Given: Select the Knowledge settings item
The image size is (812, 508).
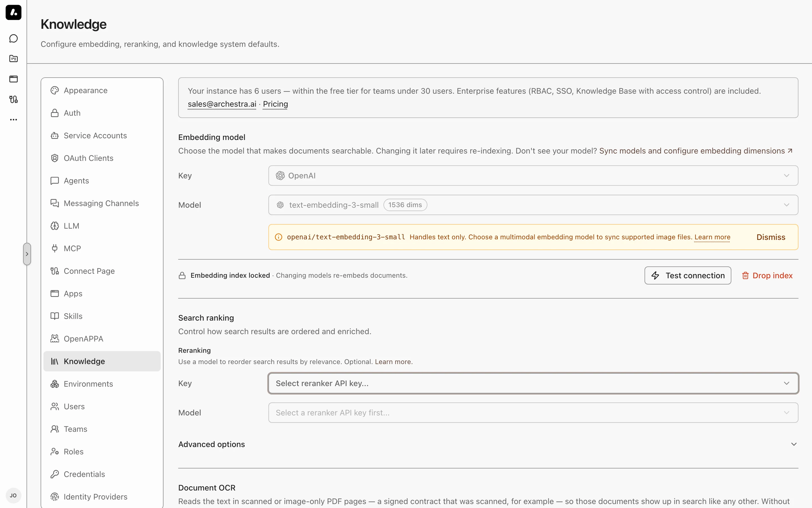Looking at the screenshot, I should (x=102, y=361).
